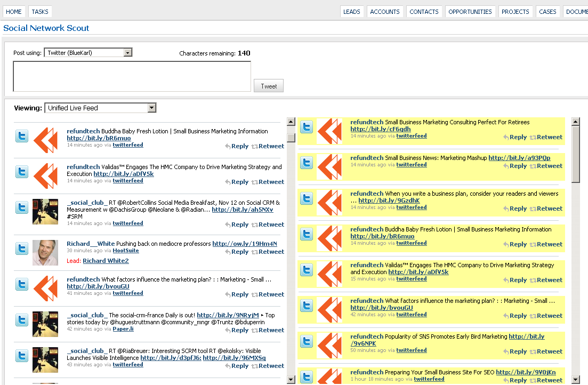This screenshot has width=588, height=385.
Task: Click Twitter icon next to Richard__White's tweet
Action: pos(22,248)
